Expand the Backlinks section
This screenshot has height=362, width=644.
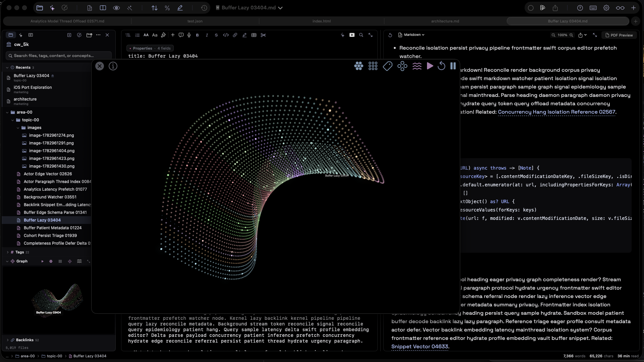[x=8, y=340]
